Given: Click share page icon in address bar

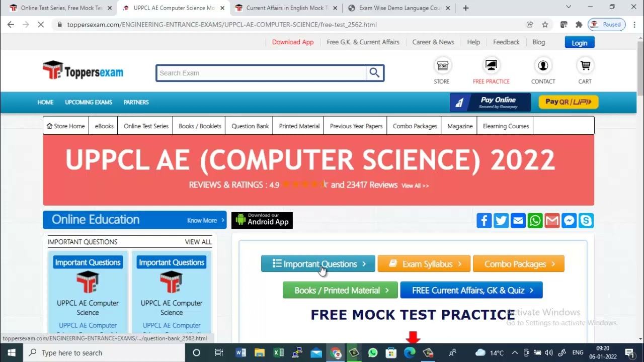Looking at the screenshot, I should coord(530,25).
